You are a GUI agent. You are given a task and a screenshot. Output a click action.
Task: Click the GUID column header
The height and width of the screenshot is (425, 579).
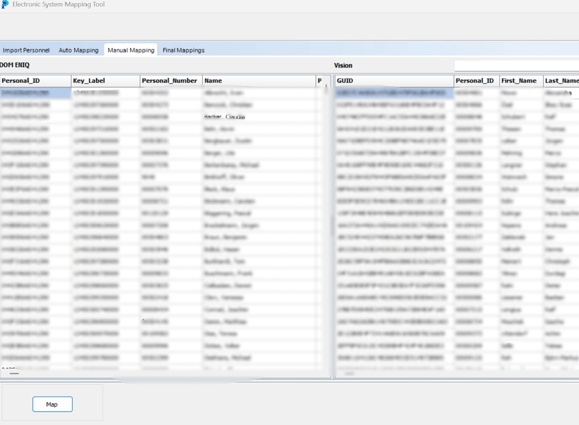click(394, 80)
